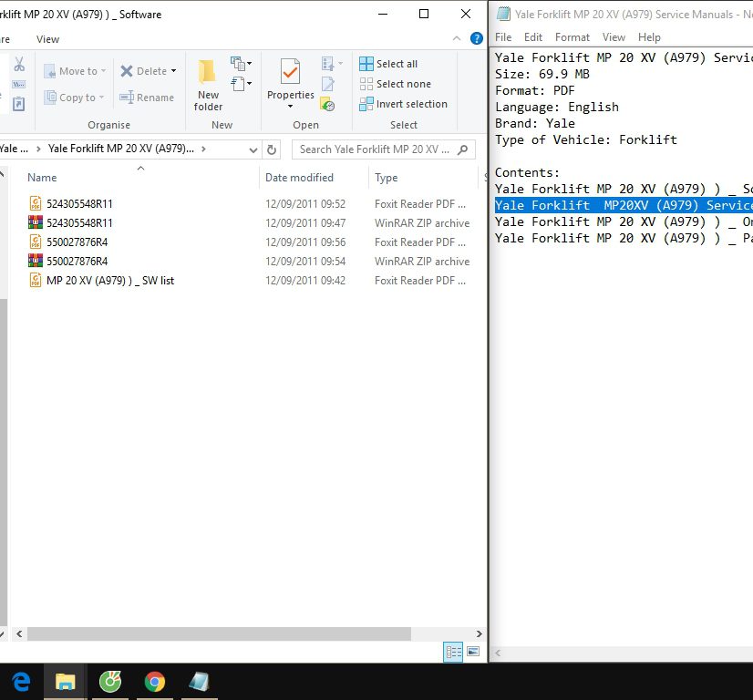Switch to Large icons view
The image size is (753, 700).
(473, 652)
